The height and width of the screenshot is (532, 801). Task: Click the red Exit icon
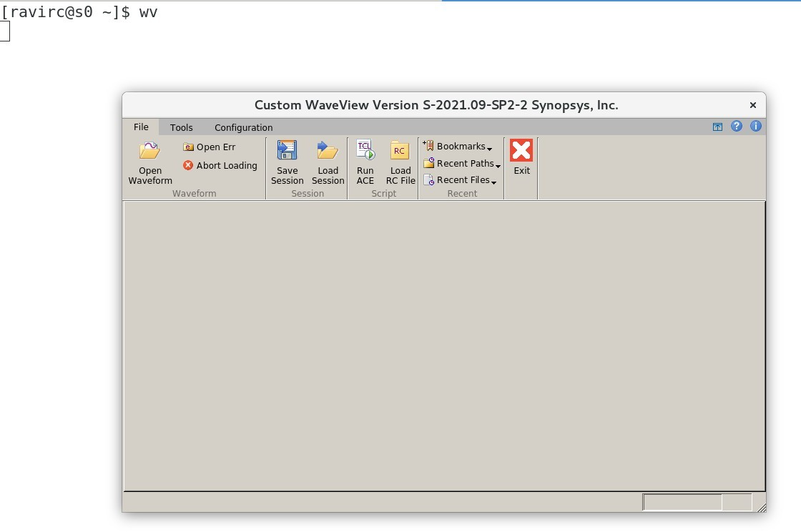[521, 151]
